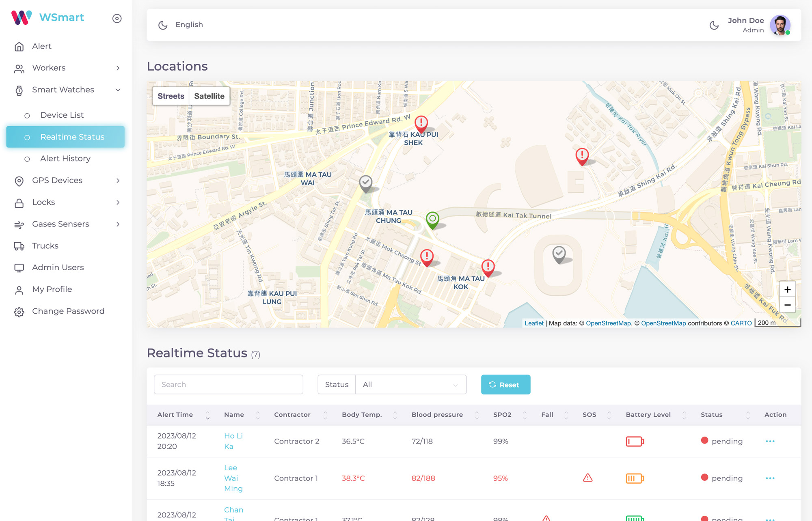Sort by Status column arrows
The width and height of the screenshot is (812, 521).
click(x=748, y=415)
